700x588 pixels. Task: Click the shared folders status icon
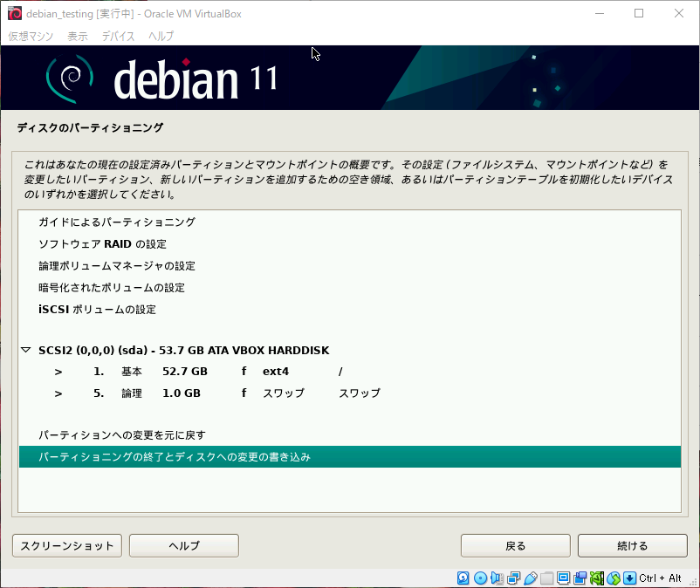tap(547, 578)
